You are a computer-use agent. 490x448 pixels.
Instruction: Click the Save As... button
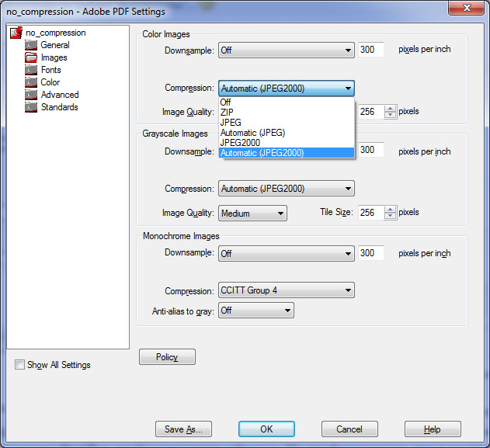click(x=183, y=429)
